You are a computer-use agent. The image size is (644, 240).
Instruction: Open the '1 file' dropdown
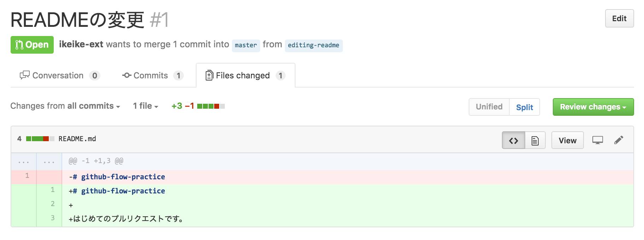[146, 106]
